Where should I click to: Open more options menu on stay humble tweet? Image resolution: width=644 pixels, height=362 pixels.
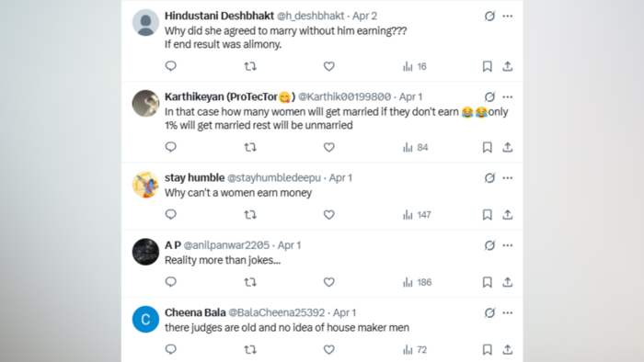(508, 178)
